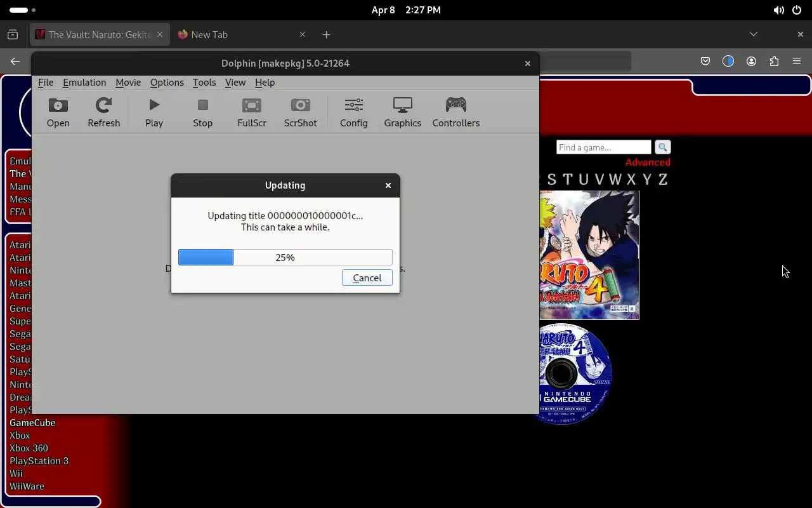This screenshot has height=508, width=812.
Task: Open the PlayStation 3 sidebar link
Action: point(39,461)
